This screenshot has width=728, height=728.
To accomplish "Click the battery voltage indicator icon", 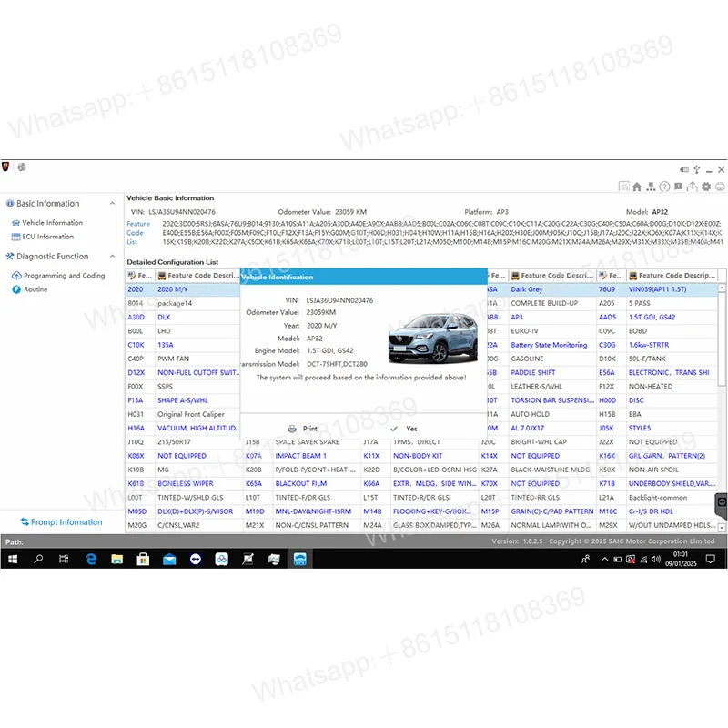I will (684, 170).
